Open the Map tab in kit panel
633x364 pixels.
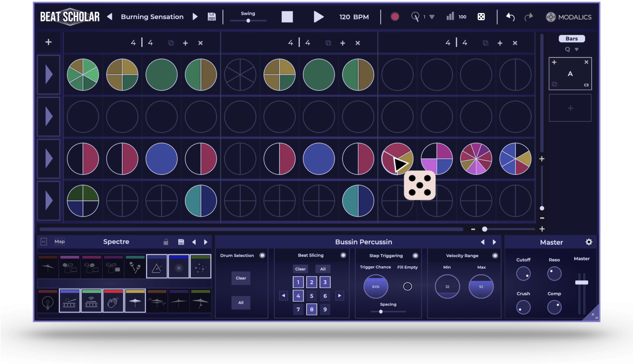60,242
